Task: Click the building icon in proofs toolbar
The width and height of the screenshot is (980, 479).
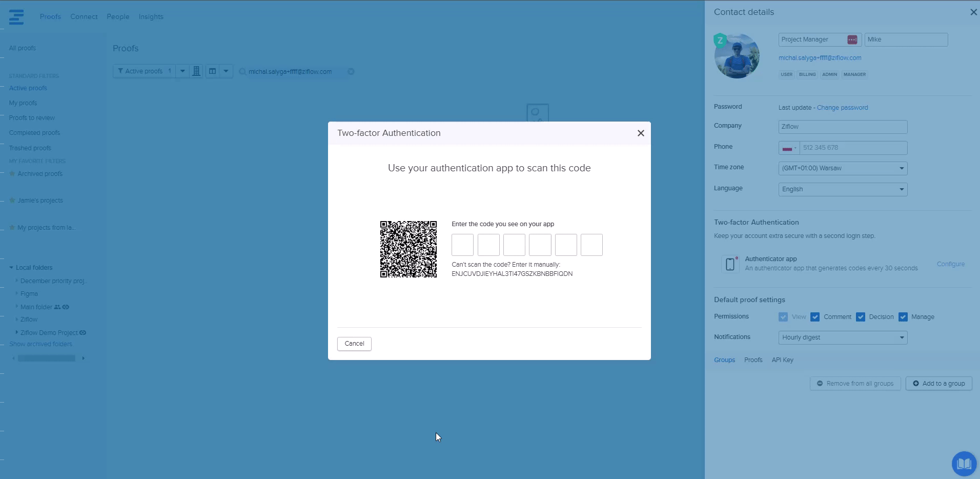Action: click(x=196, y=71)
